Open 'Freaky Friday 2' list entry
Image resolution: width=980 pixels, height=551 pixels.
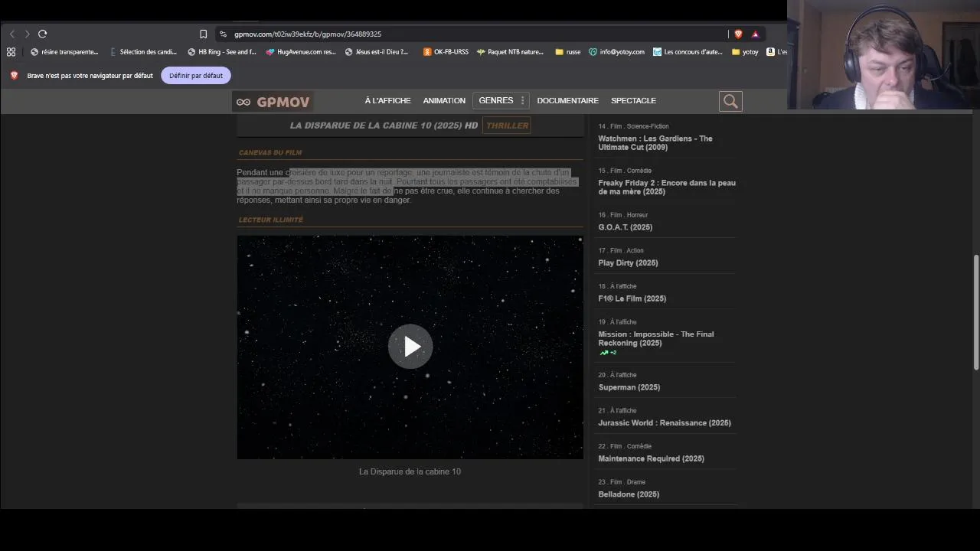pyautogui.click(x=666, y=187)
